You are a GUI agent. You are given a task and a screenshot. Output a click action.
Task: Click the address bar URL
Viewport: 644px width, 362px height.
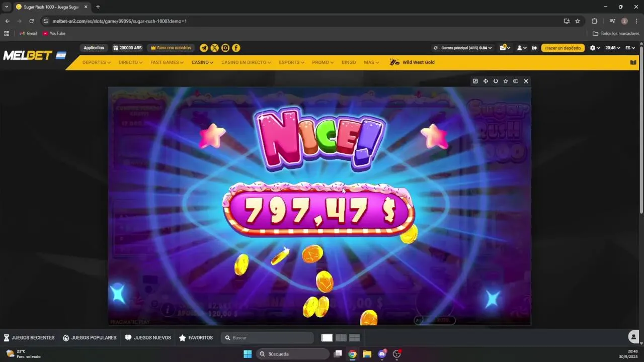tap(120, 21)
